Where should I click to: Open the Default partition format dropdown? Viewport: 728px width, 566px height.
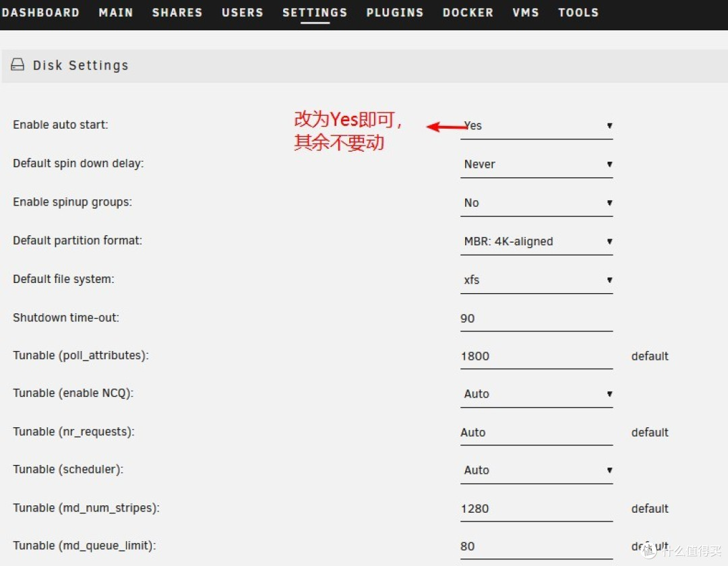click(x=537, y=241)
